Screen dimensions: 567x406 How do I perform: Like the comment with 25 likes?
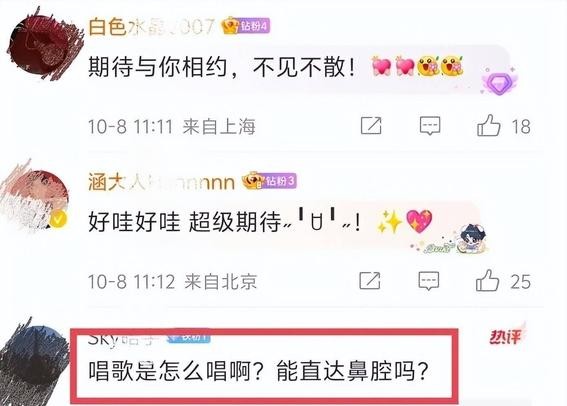tap(487, 280)
